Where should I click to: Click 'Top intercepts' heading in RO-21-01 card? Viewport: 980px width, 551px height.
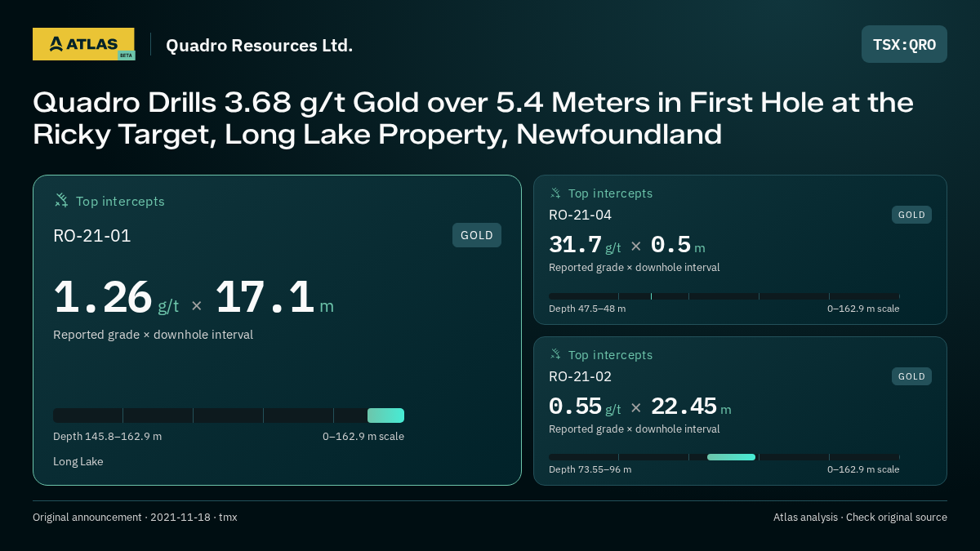click(x=120, y=201)
